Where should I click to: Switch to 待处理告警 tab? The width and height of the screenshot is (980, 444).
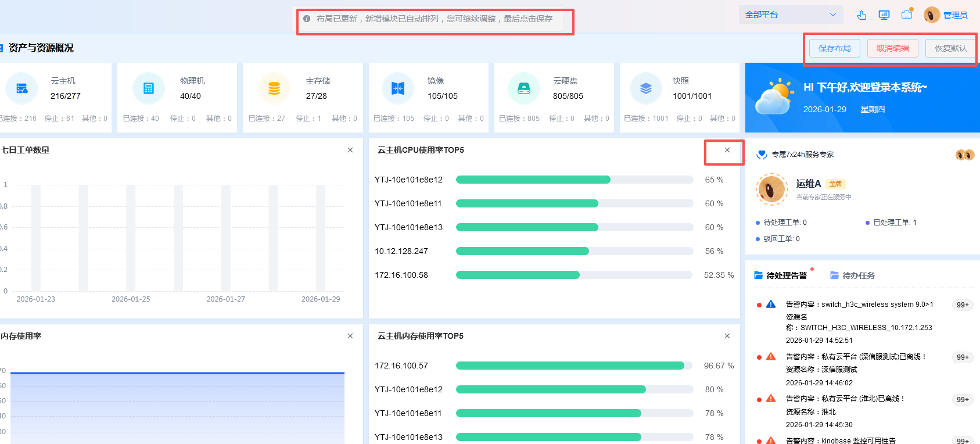(x=787, y=275)
